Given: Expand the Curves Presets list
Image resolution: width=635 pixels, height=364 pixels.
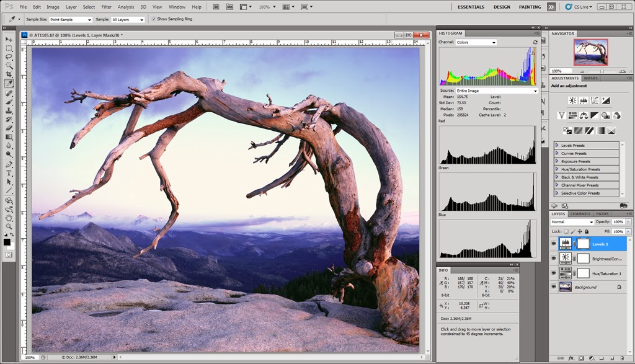Looking at the screenshot, I should point(557,153).
